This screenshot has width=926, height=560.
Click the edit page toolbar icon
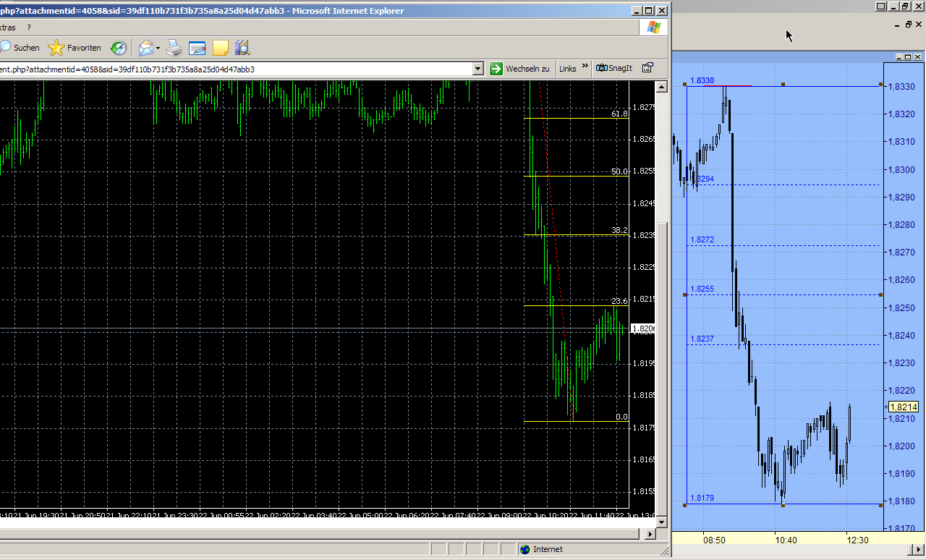(x=197, y=48)
